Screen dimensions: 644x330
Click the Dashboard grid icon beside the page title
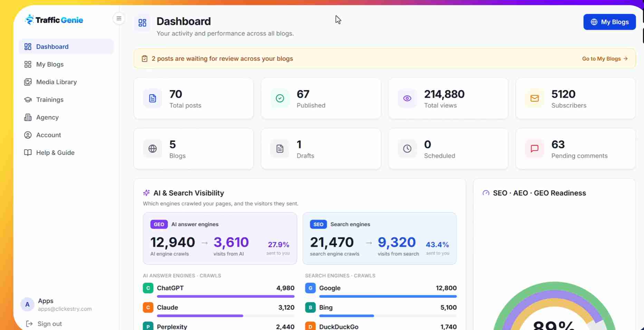pyautogui.click(x=142, y=23)
